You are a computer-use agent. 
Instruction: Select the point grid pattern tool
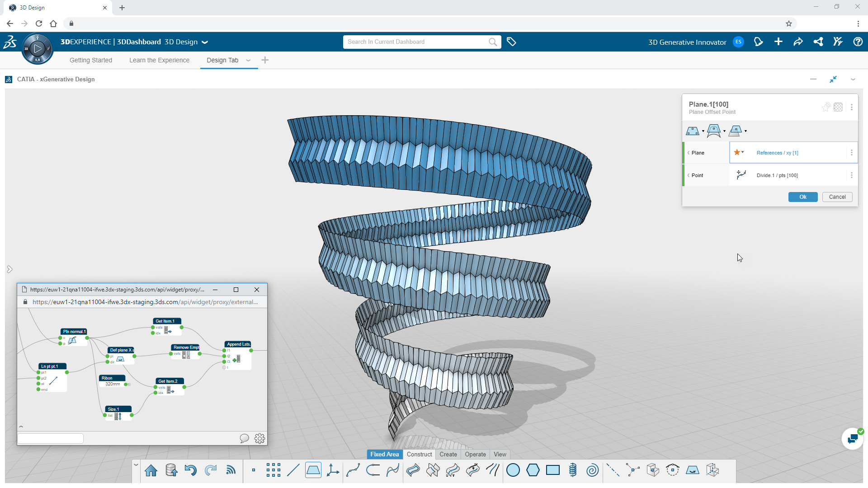pyautogui.click(x=274, y=470)
